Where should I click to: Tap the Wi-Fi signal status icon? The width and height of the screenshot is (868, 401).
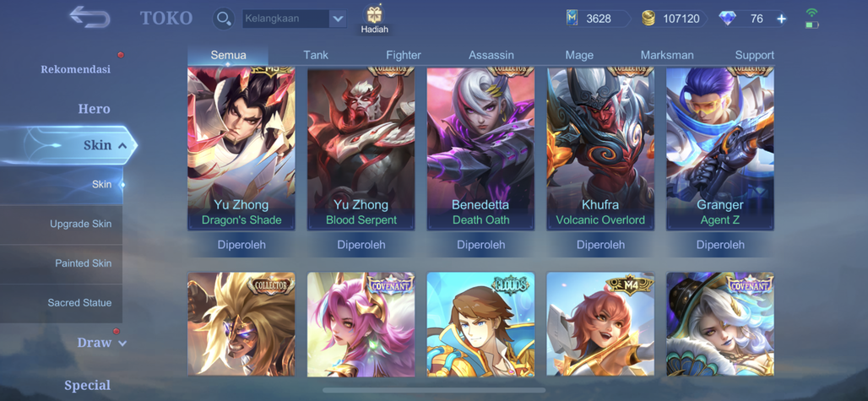(x=811, y=12)
